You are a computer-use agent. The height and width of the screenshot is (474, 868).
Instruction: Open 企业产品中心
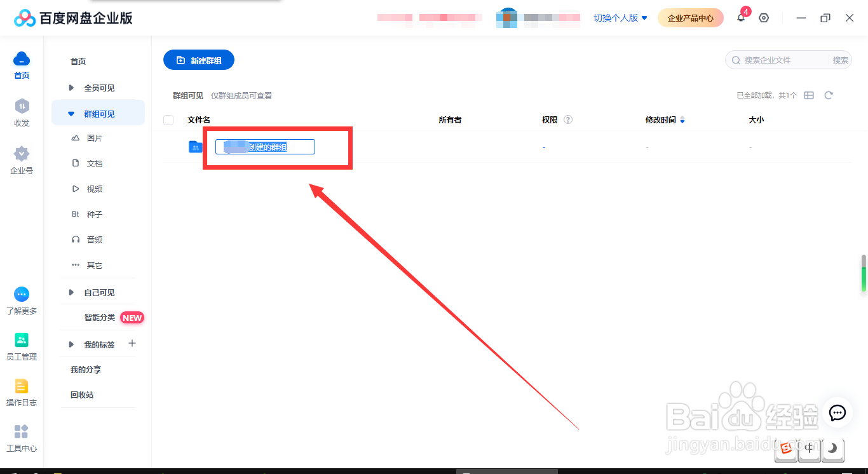[690, 18]
